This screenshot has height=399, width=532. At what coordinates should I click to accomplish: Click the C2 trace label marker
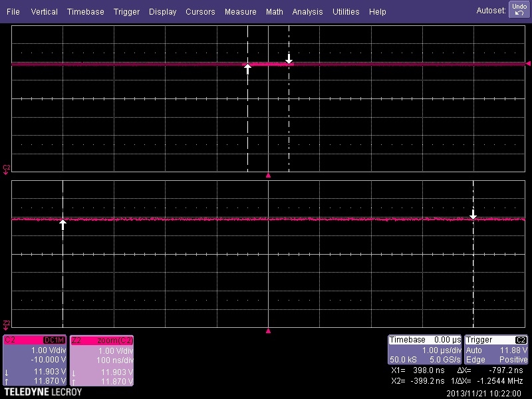point(7,170)
